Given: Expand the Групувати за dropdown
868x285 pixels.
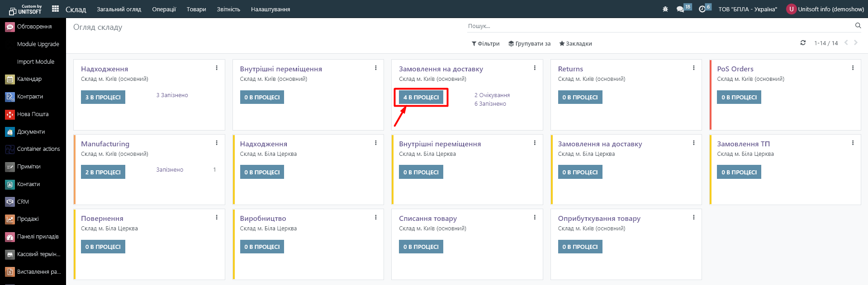Looking at the screenshot, I should pos(529,44).
